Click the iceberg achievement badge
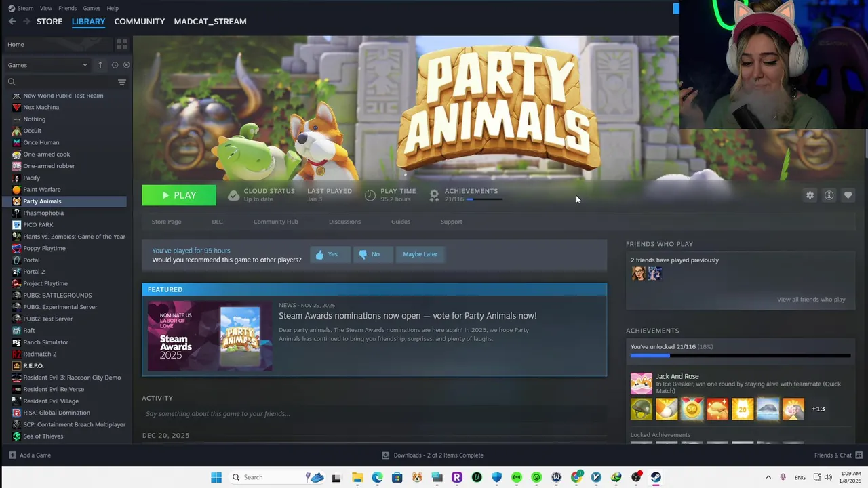 click(768, 409)
